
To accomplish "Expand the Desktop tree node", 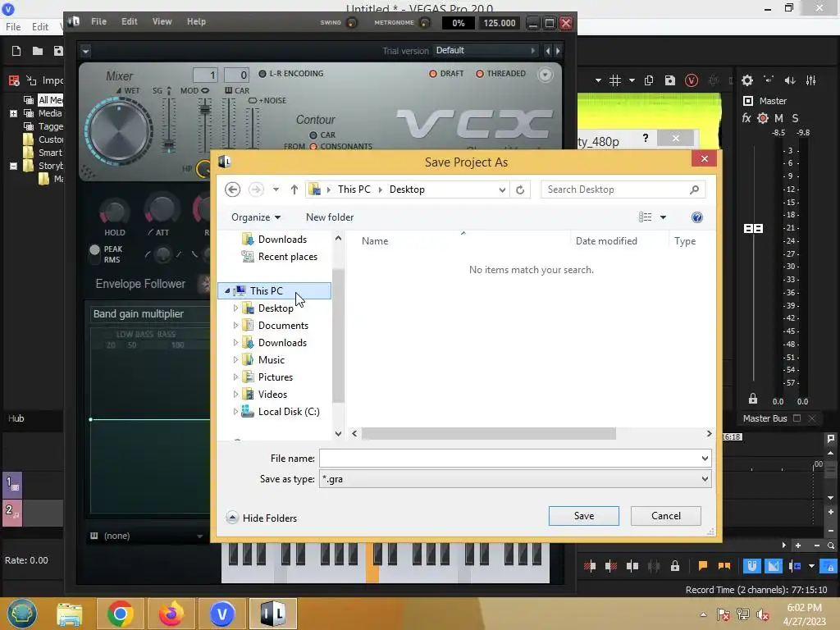I will pos(235,308).
